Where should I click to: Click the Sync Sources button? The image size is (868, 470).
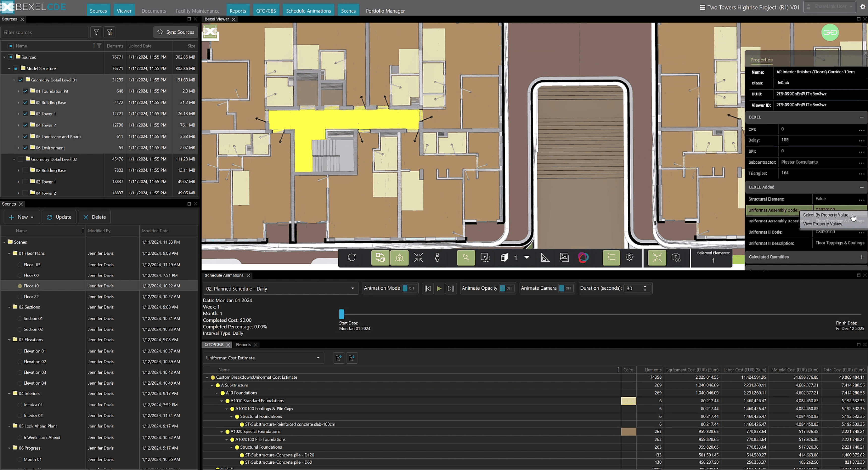[175, 32]
